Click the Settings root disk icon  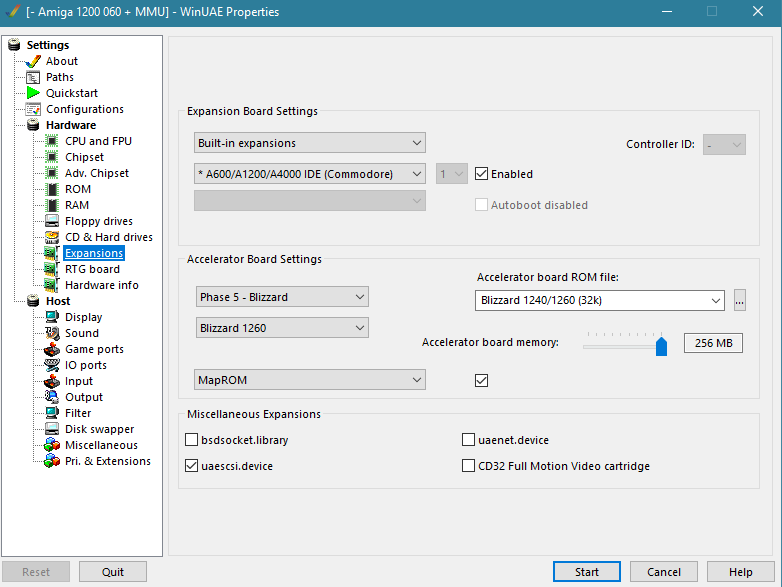[14, 45]
